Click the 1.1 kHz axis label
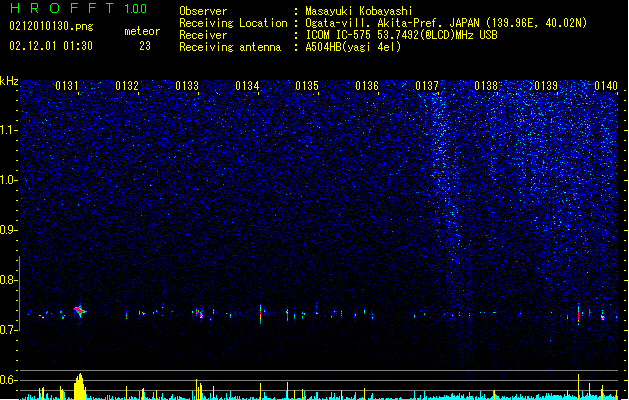629x400 pixels. (8, 130)
